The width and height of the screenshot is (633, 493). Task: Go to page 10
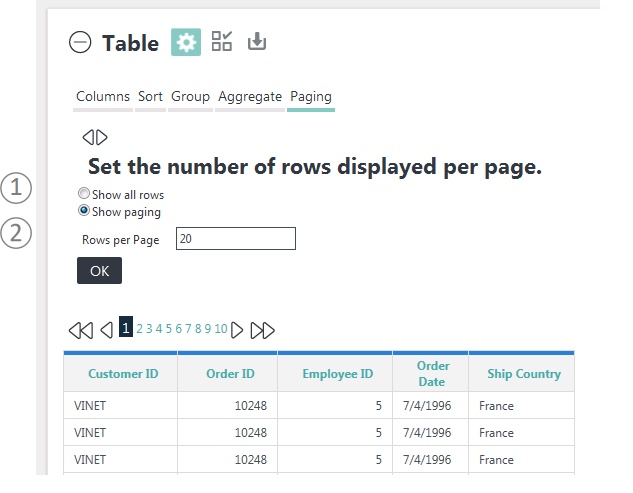[x=221, y=329]
